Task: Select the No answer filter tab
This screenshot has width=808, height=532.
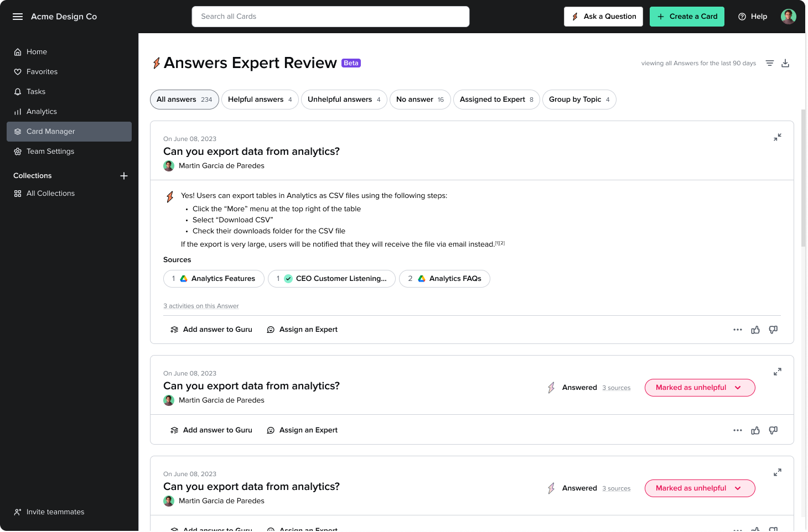Action: tap(419, 100)
